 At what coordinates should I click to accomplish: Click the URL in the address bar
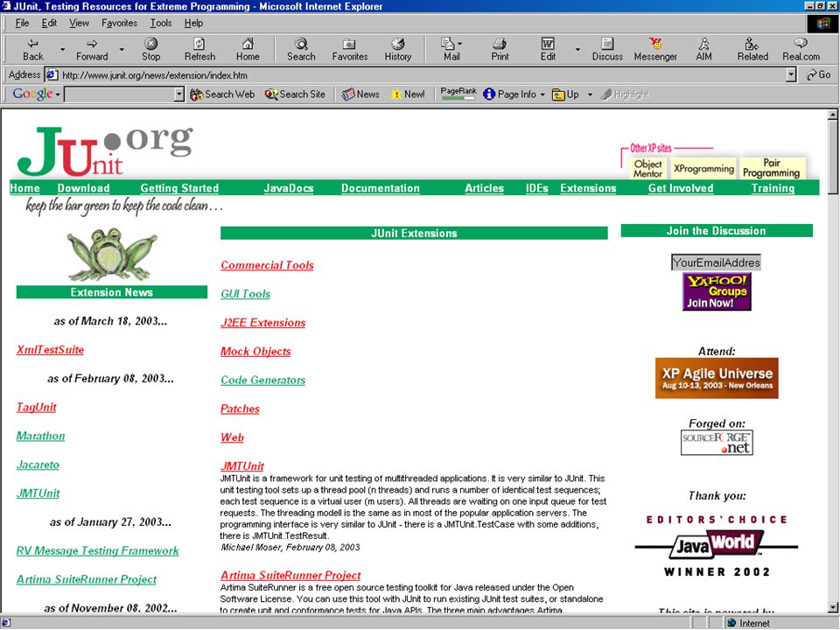(x=155, y=75)
